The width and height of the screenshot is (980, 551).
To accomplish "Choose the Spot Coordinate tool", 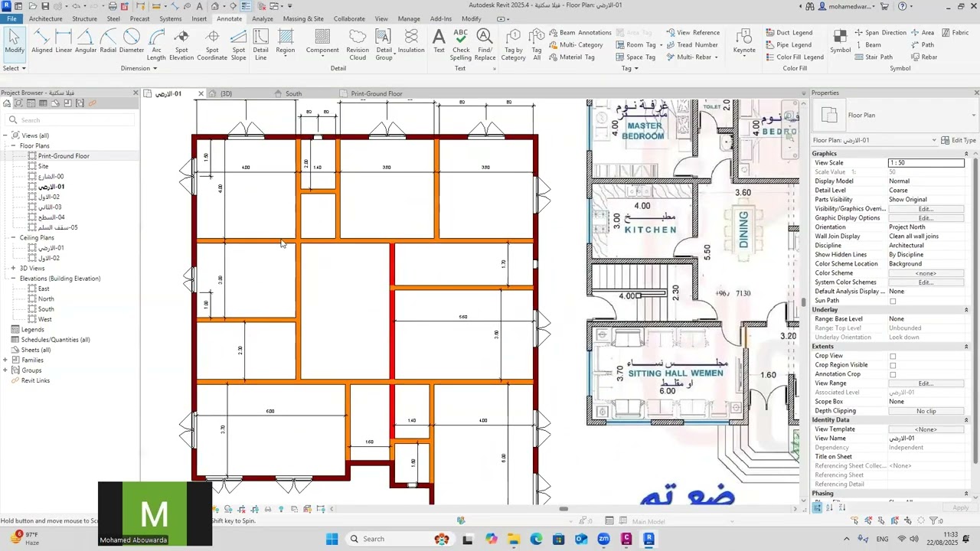I will click(212, 44).
